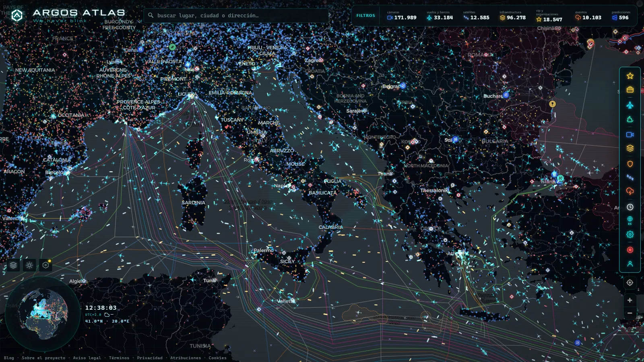Image resolution: width=644 pixels, height=362 pixels.
Task: Click the mini globe overview
Action: pyautogui.click(x=43, y=315)
